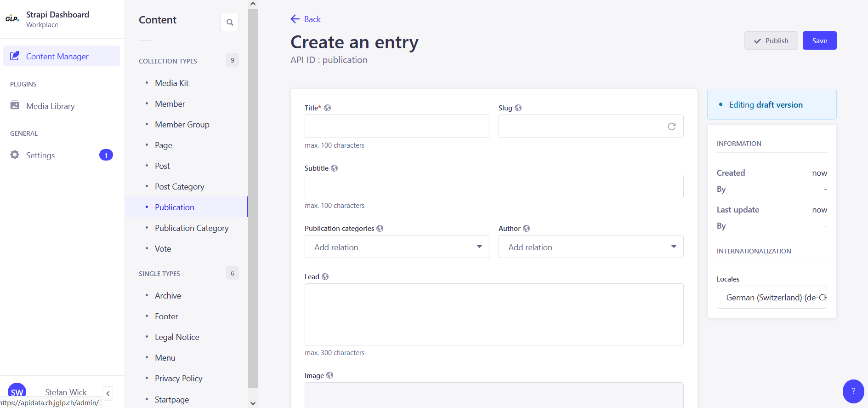The width and height of the screenshot is (868, 408).
Task: Click the Back arrow icon
Action: click(x=295, y=19)
